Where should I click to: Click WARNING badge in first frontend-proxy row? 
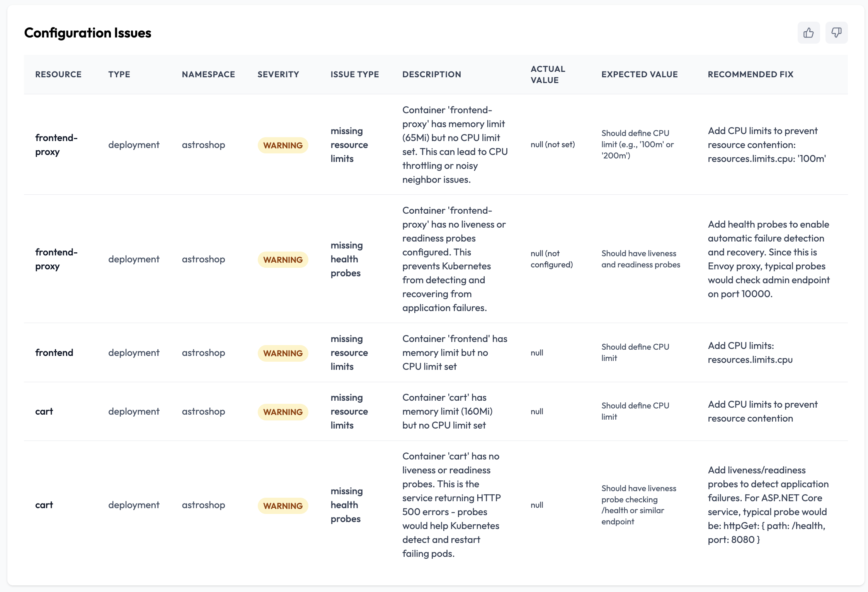283,145
